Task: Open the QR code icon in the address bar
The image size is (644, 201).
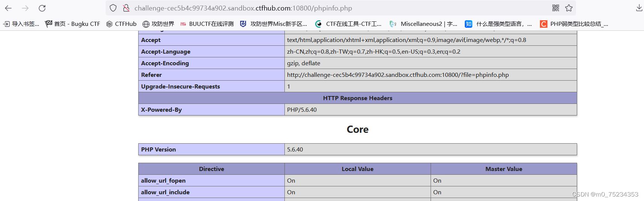Action: click(x=556, y=8)
